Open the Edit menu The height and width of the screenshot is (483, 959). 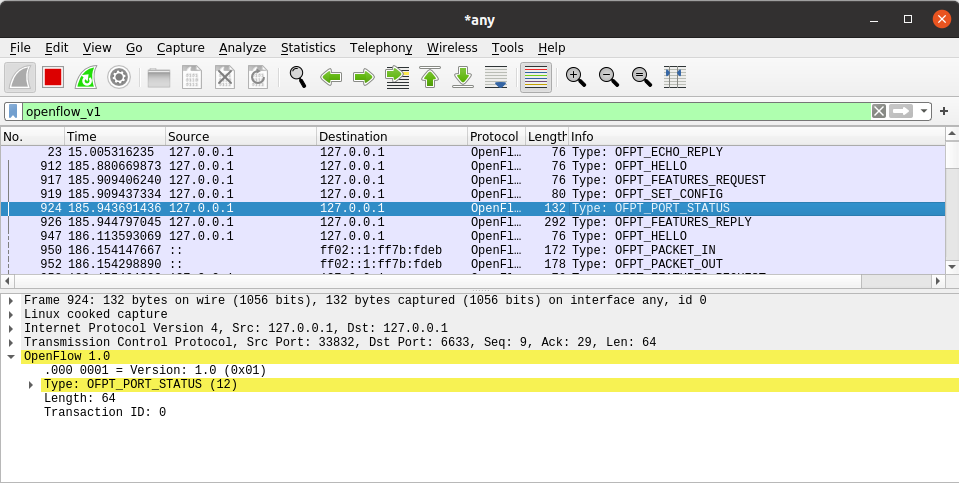tap(56, 48)
